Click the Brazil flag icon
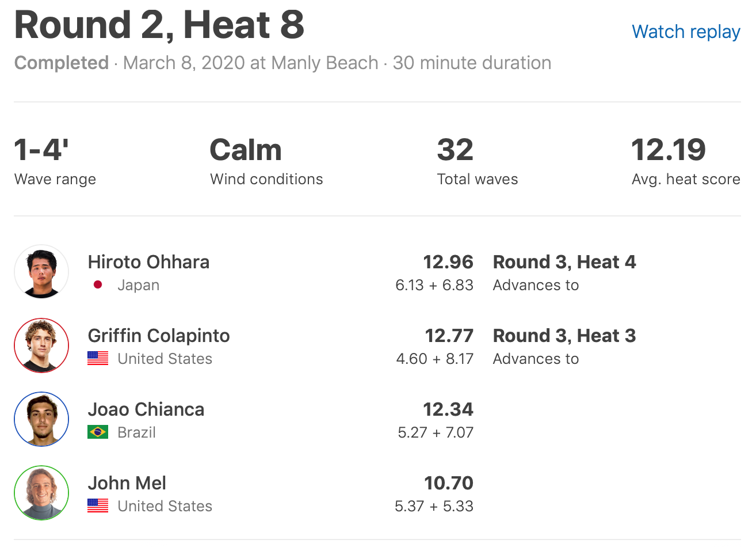The image size is (756, 547). 98,432
